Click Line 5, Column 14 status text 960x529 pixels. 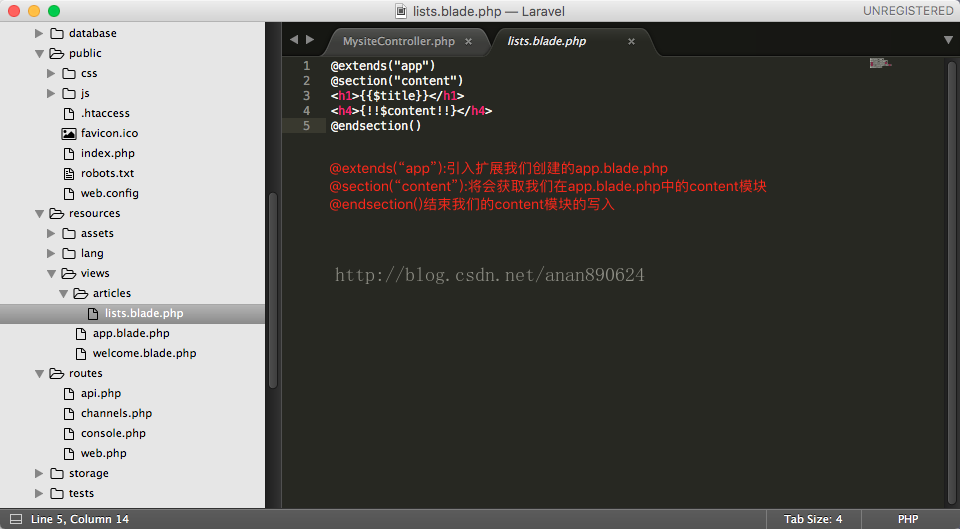coord(80,519)
